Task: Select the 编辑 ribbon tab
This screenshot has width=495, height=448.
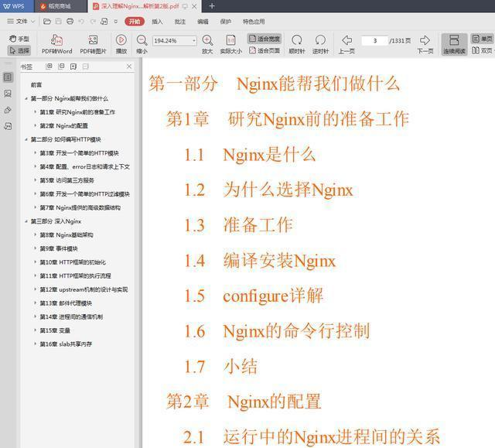Action: point(203,22)
